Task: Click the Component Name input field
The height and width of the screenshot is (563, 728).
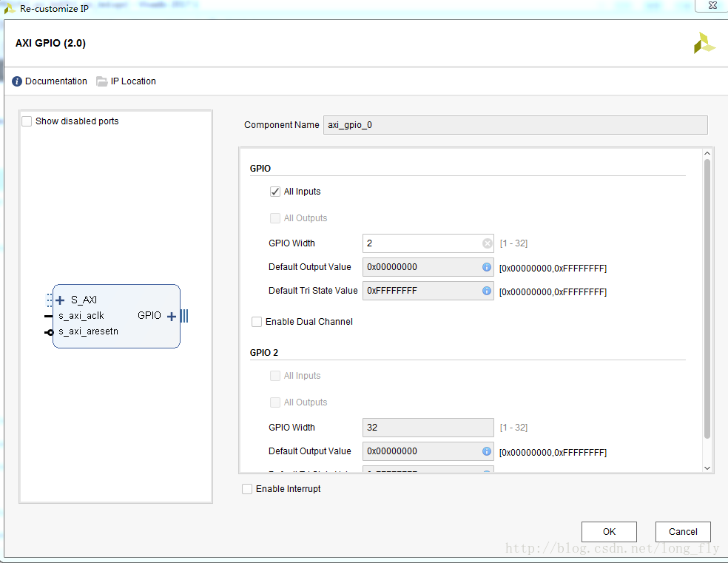Action: click(516, 125)
